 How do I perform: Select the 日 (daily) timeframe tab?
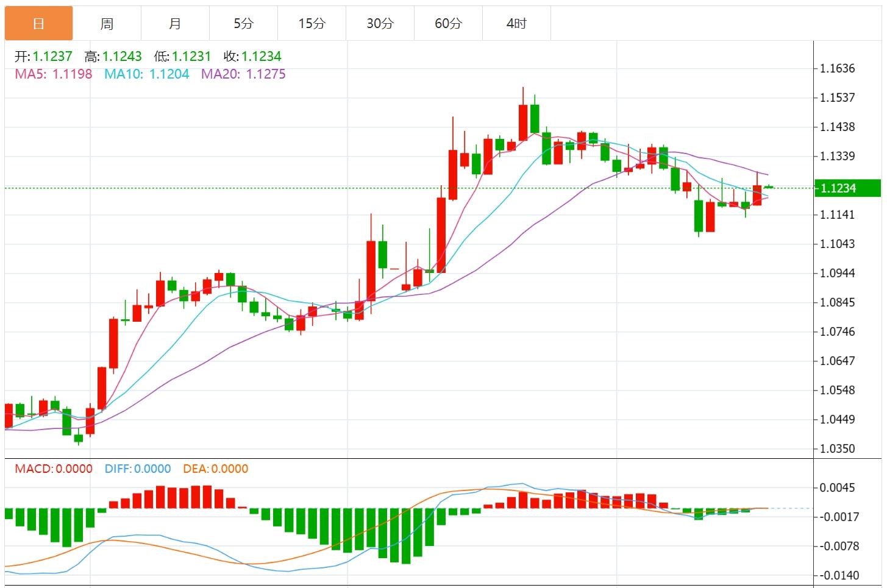[38, 24]
